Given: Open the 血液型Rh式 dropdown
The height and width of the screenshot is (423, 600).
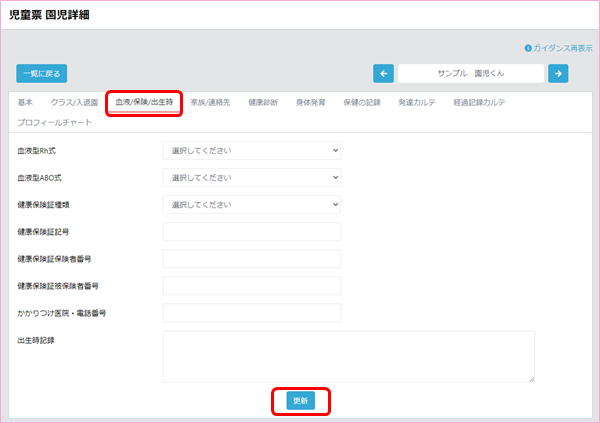Looking at the screenshot, I should [x=251, y=151].
